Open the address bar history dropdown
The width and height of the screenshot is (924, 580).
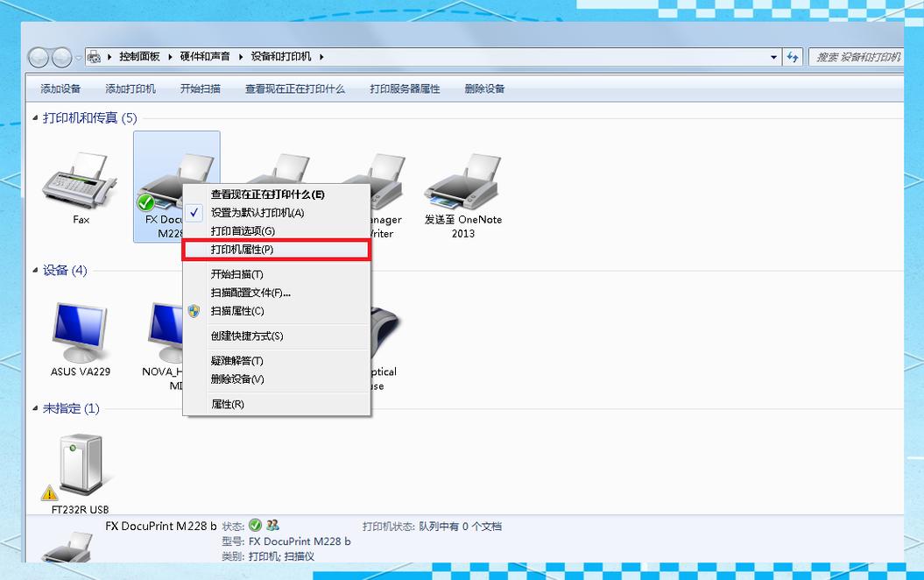774,56
